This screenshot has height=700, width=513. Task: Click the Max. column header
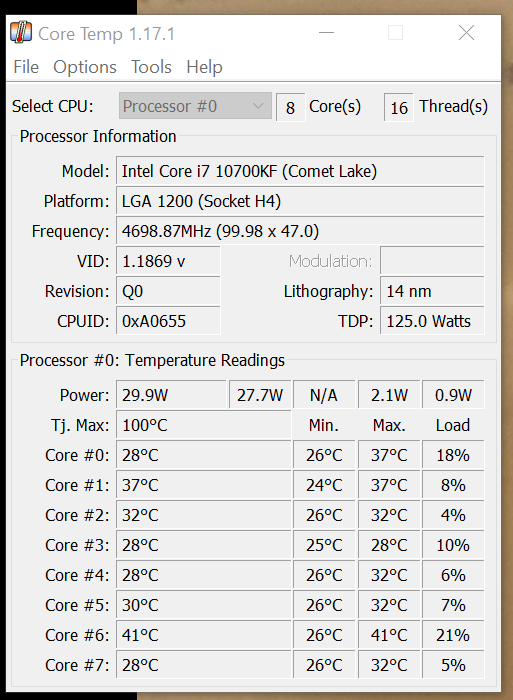(389, 425)
